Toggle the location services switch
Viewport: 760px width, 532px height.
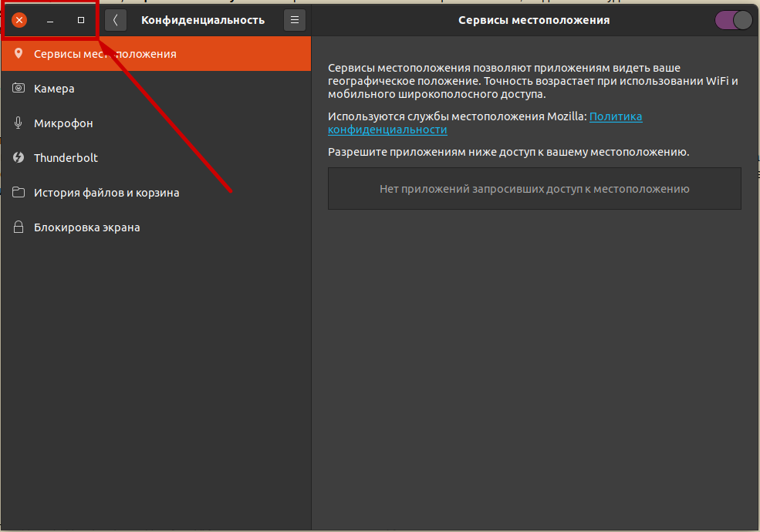click(733, 20)
